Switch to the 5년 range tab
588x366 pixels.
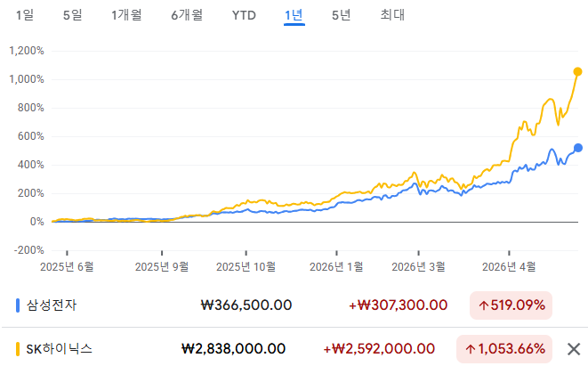(x=342, y=15)
